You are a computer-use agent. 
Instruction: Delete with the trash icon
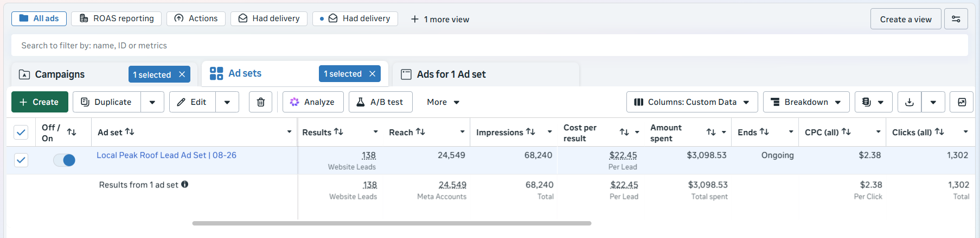pyautogui.click(x=261, y=102)
